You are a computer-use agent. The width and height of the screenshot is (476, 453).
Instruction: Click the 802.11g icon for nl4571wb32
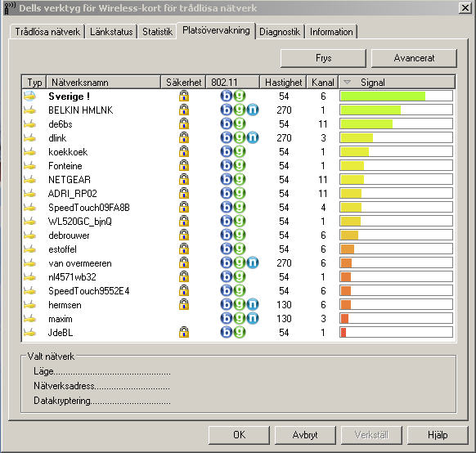coord(240,276)
